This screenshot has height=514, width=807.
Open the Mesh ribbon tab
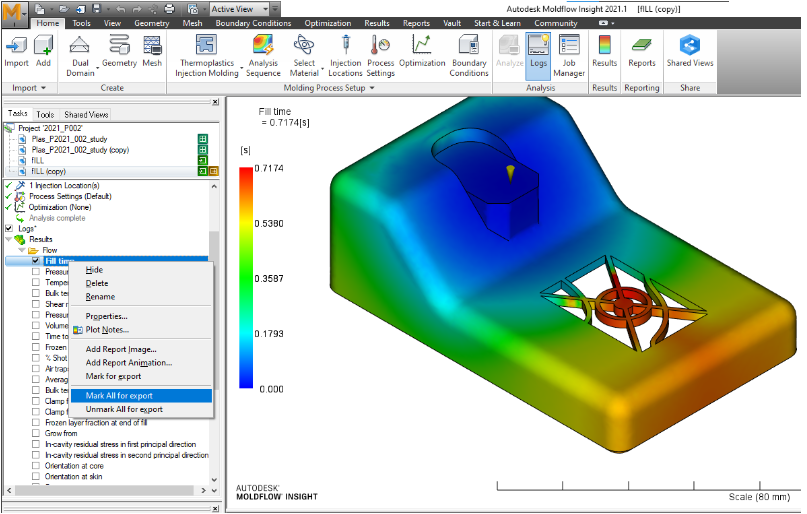coord(192,23)
